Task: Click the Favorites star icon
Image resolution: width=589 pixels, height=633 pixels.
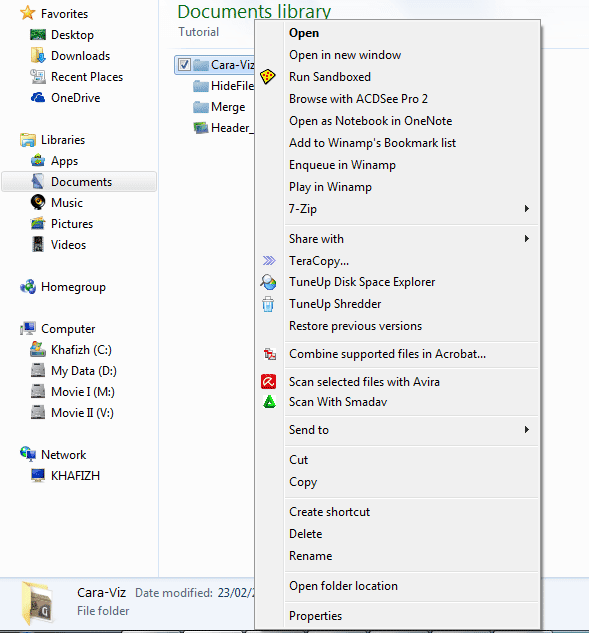Action: (27, 13)
